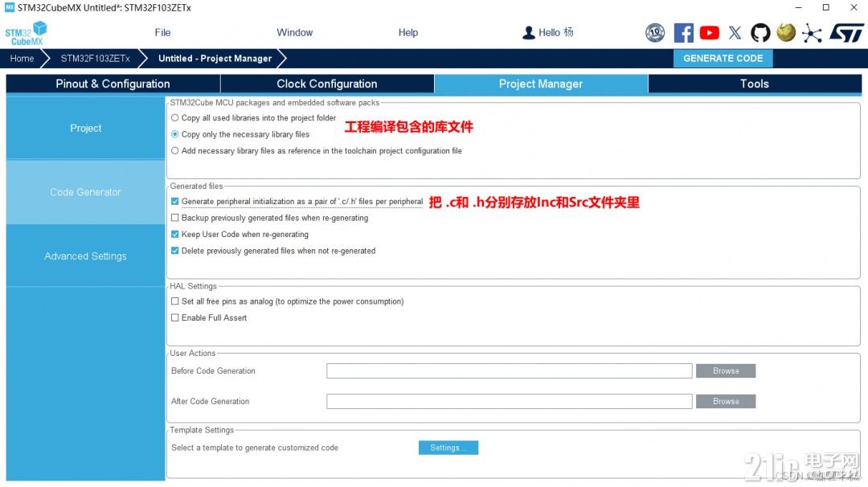This screenshot has width=868, height=487.
Task: Go to STM32F103ZETx breadcrumb
Action: pos(95,58)
